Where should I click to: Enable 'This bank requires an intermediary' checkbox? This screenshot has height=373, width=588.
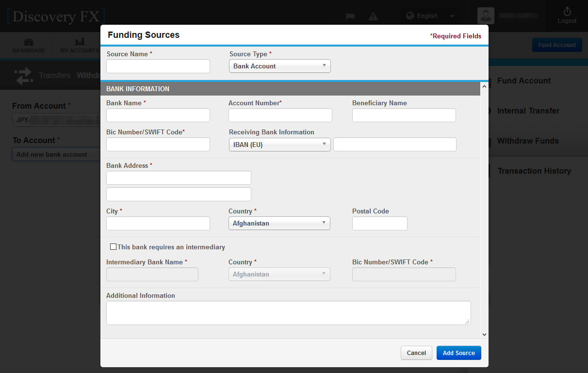pyautogui.click(x=113, y=247)
